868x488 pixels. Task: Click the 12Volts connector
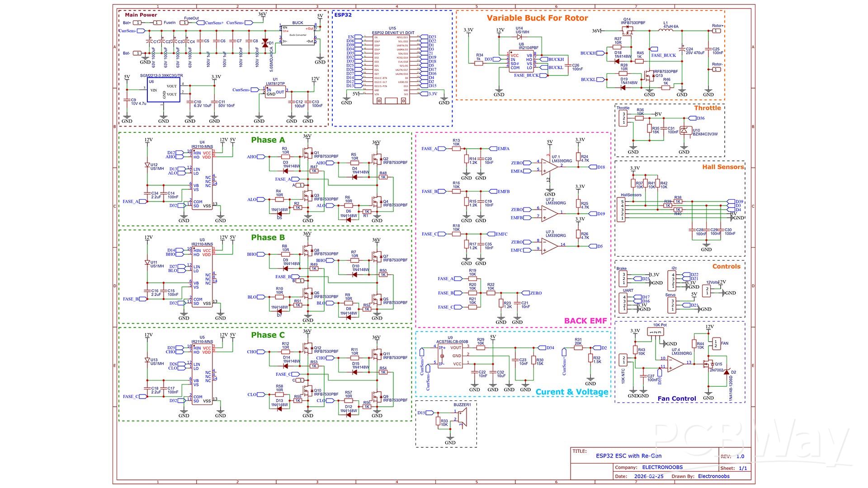(707, 290)
